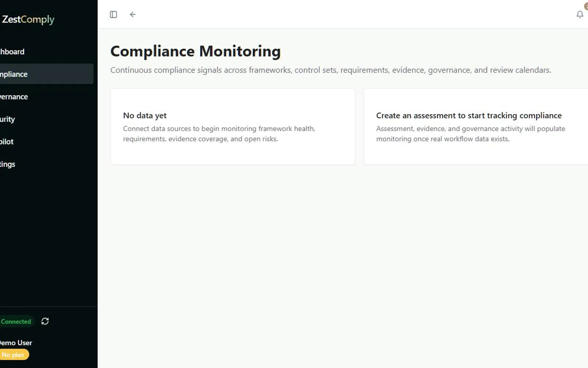Select the No data yet card heading
This screenshot has height=368, width=588.
point(145,116)
